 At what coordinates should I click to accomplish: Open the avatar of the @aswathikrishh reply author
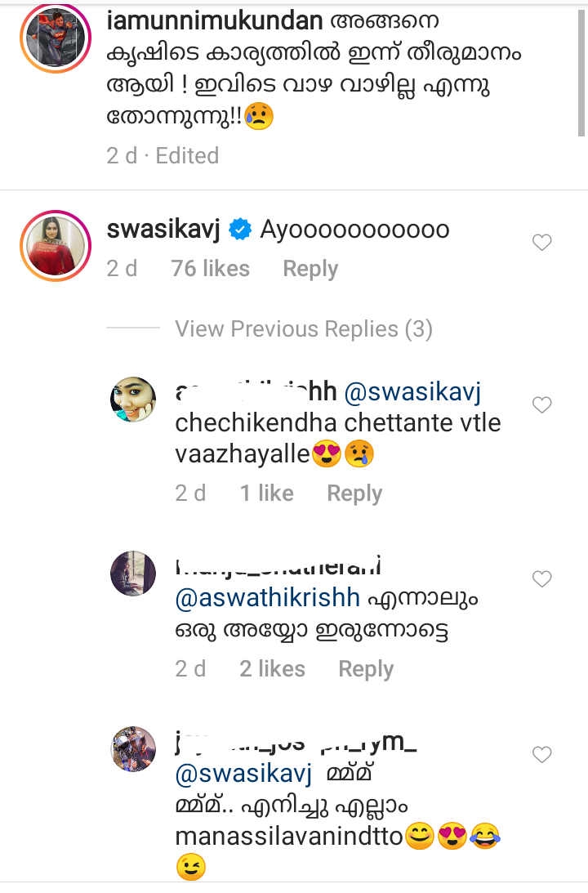pyautogui.click(x=132, y=574)
